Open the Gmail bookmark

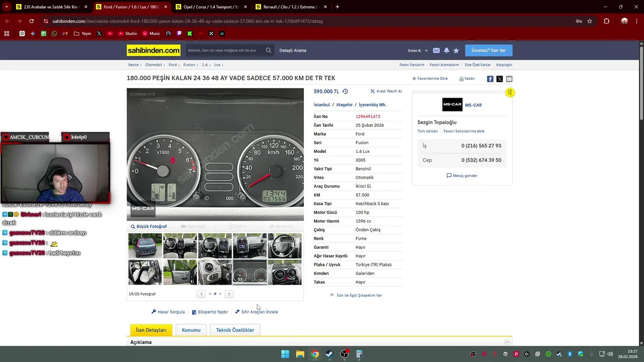[65, 34]
